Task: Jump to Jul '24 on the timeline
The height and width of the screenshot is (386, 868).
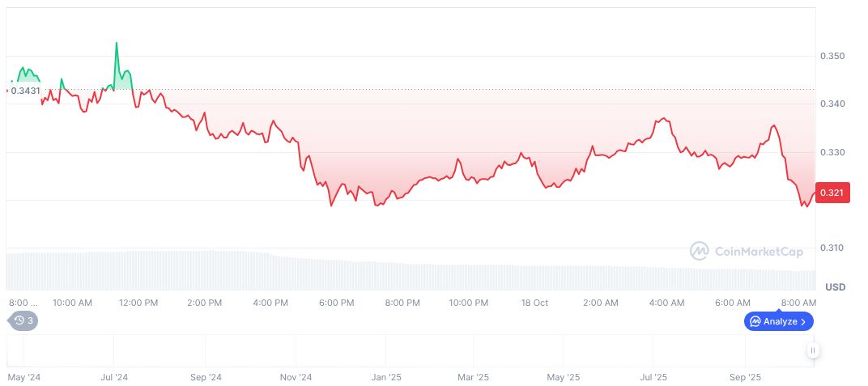Action: tap(114, 377)
